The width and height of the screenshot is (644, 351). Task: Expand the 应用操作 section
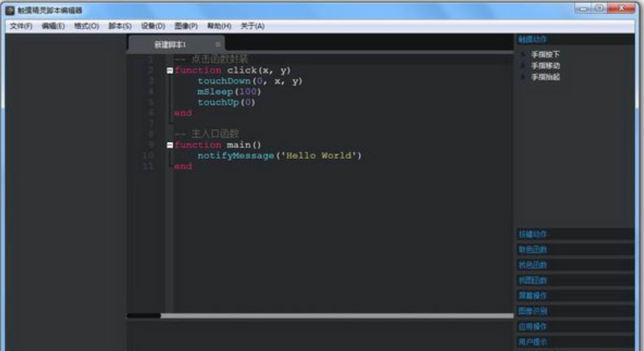click(575, 326)
